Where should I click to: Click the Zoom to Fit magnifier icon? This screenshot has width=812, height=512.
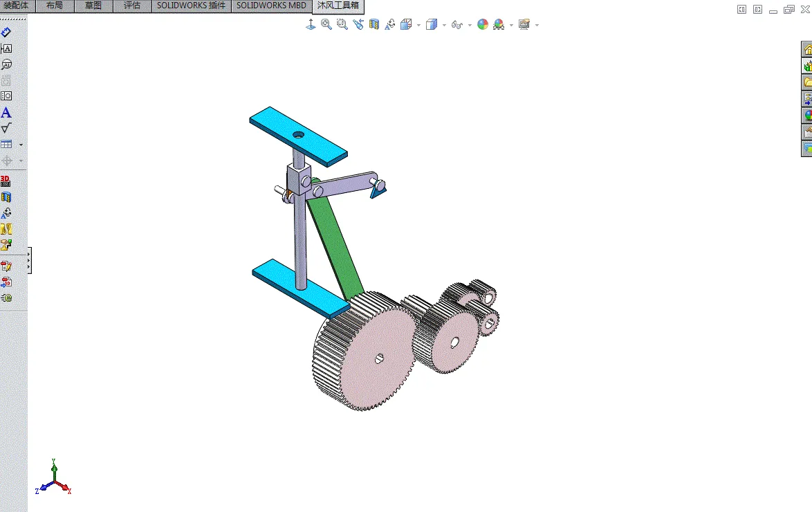(x=326, y=24)
